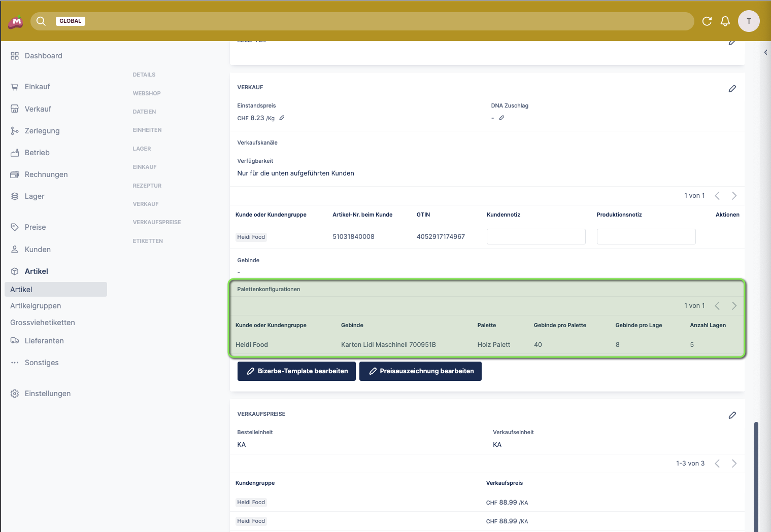Viewport: 771px width, 532px height.
Task: Go to previous page in Verkaufspreise table
Action: pos(717,464)
